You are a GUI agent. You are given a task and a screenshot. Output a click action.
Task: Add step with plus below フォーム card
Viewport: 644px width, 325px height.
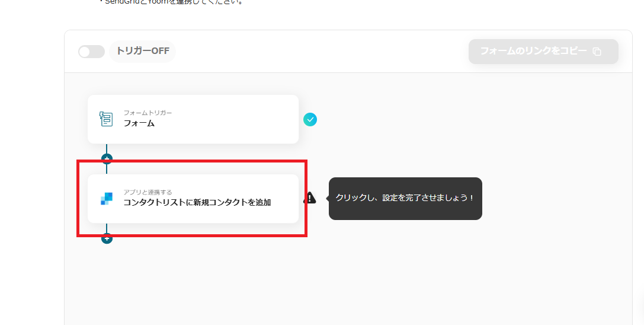107,158
